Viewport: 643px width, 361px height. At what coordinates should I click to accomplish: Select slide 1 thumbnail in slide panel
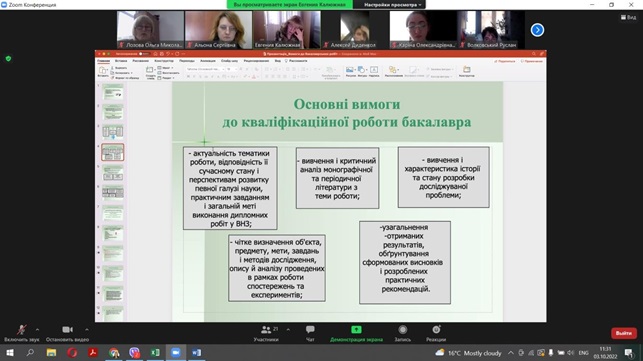tap(113, 92)
